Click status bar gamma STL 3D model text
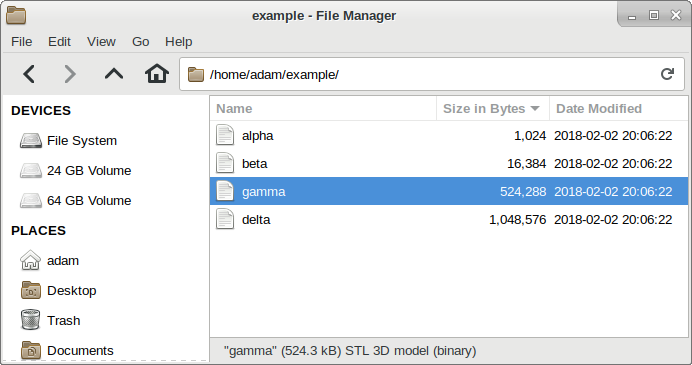 coord(350,351)
